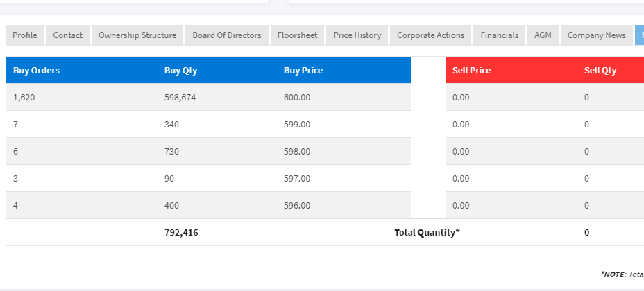Viewport: 644px width, 291px height.
Task: Click the Sell Price column header
Action: click(471, 70)
